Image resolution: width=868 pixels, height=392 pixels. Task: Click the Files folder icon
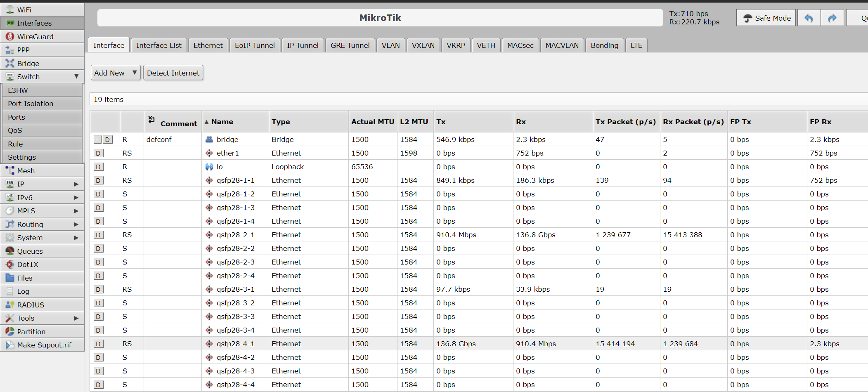click(x=10, y=278)
